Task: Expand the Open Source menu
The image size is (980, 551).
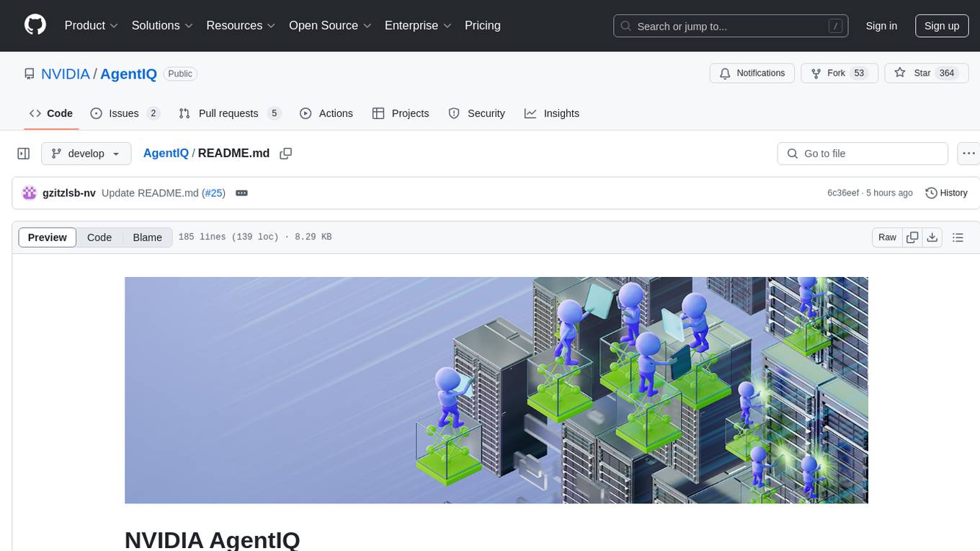Action: pyautogui.click(x=330, y=25)
